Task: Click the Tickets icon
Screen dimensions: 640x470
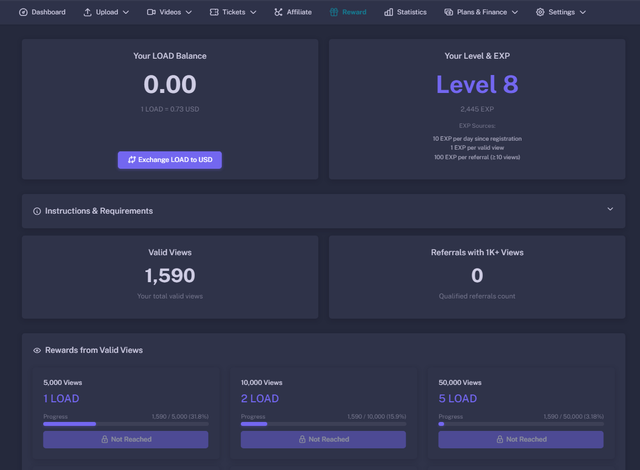Action: click(x=214, y=12)
